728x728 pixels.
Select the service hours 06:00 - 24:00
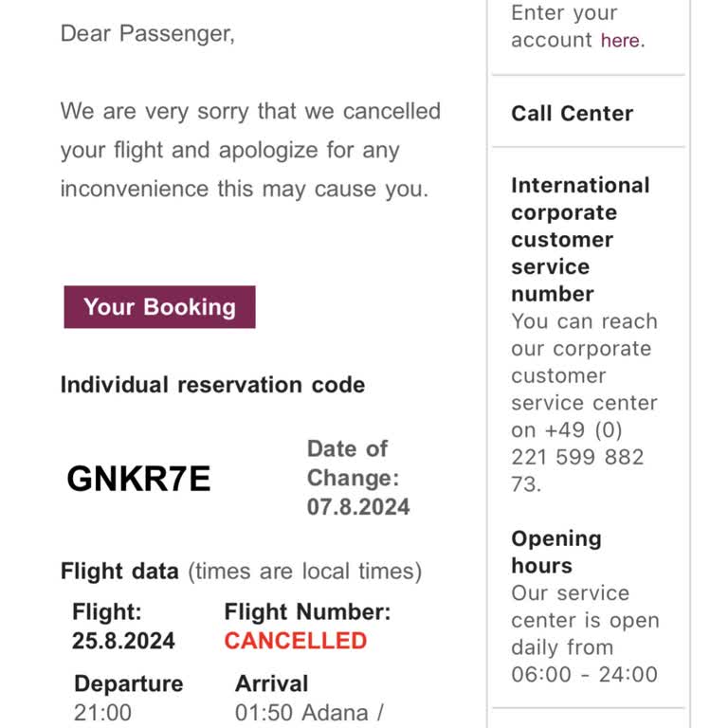pyautogui.click(x=585, y=675)
